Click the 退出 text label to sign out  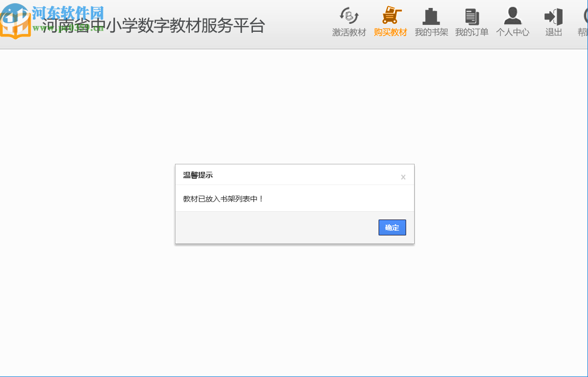click(x=553, y=32)
